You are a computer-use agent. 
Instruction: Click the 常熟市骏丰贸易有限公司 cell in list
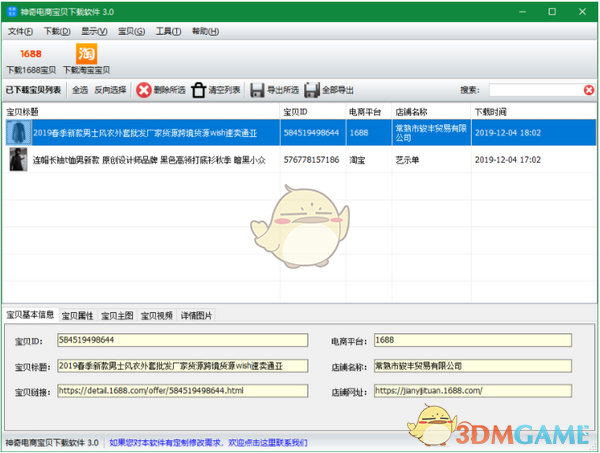point(431,133)
